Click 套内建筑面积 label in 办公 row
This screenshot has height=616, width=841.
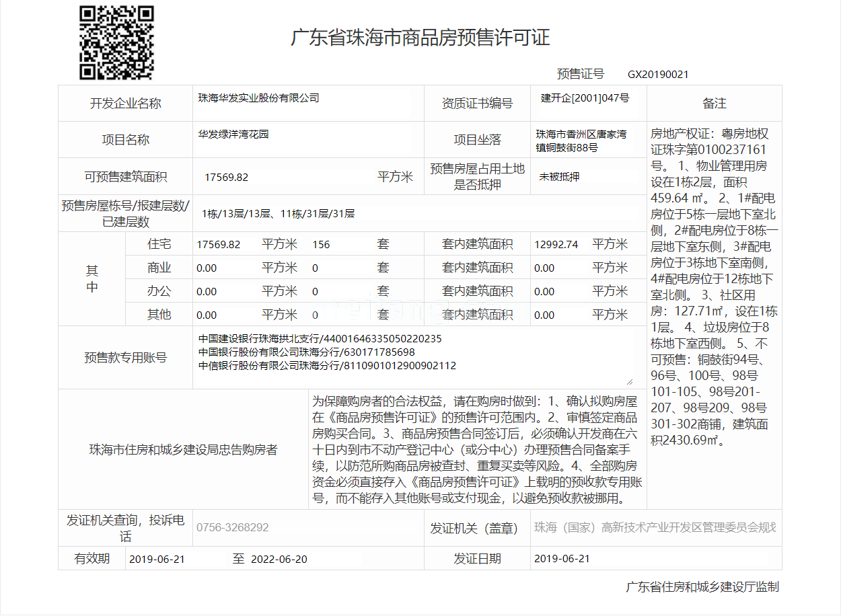click(477, 291)
